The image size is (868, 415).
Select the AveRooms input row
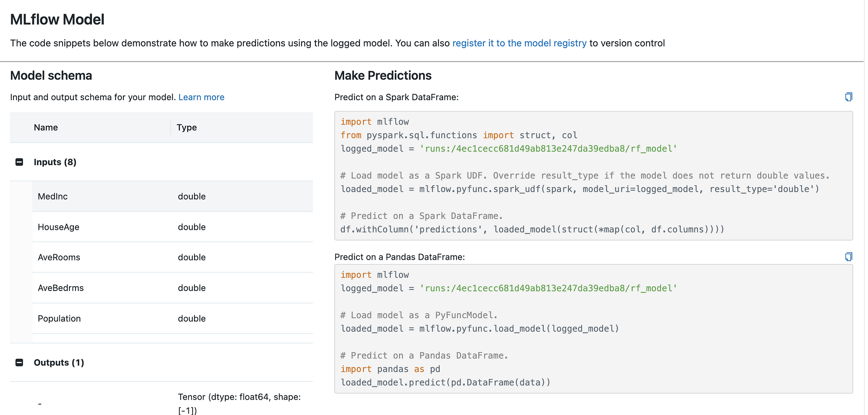172,258
